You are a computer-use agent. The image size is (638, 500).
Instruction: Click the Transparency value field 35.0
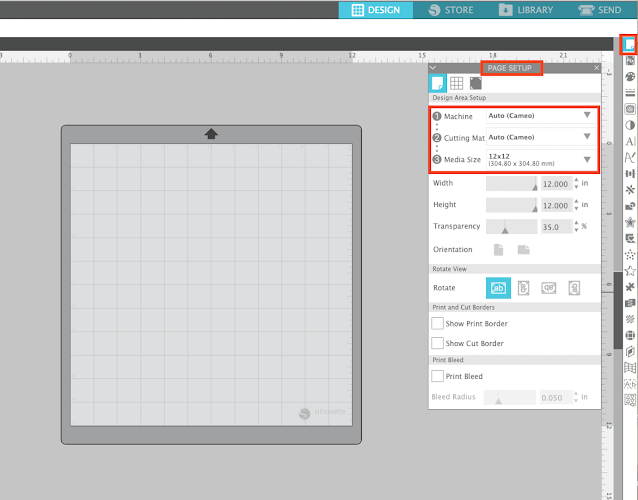(556, 227)
